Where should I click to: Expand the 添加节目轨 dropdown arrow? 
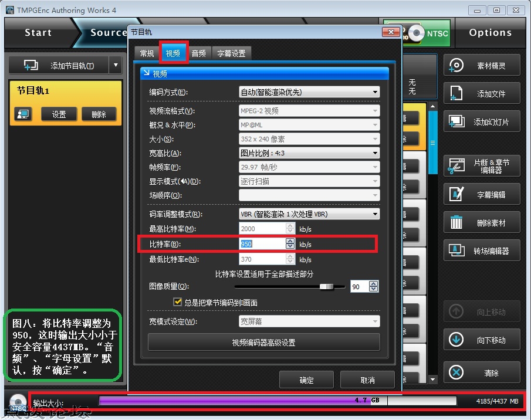click(116, 65)
